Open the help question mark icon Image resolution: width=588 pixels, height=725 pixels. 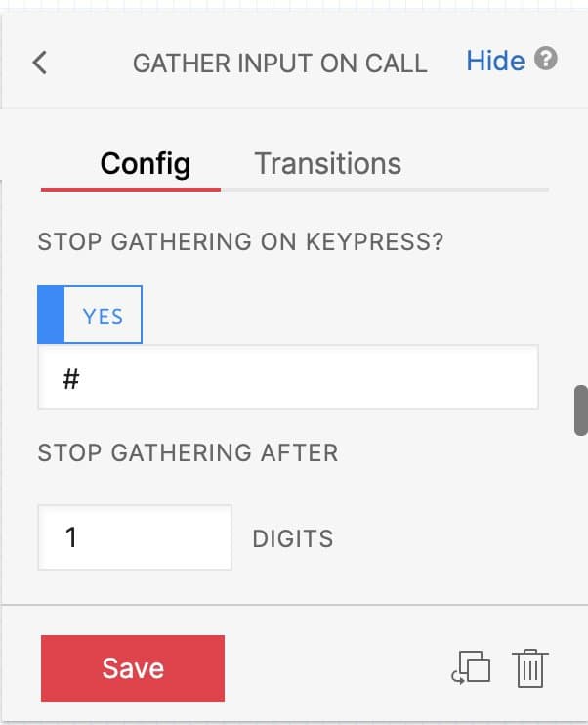[547, 60]
